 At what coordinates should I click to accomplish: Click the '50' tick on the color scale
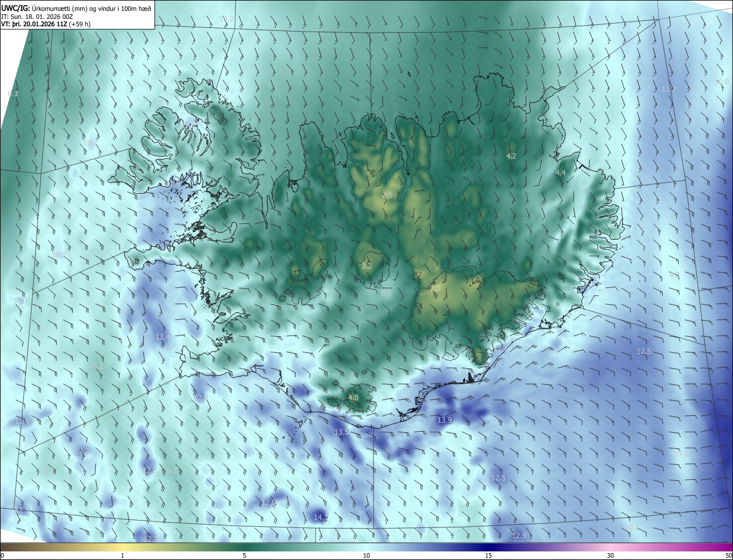pos(728,555)
